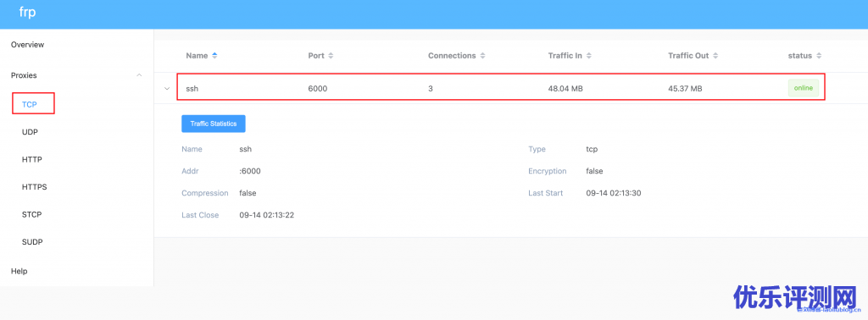Viewport: 868px width, 320px height.
Task: Select the ssh proxy row name
Action: click(x=192, y=88)
